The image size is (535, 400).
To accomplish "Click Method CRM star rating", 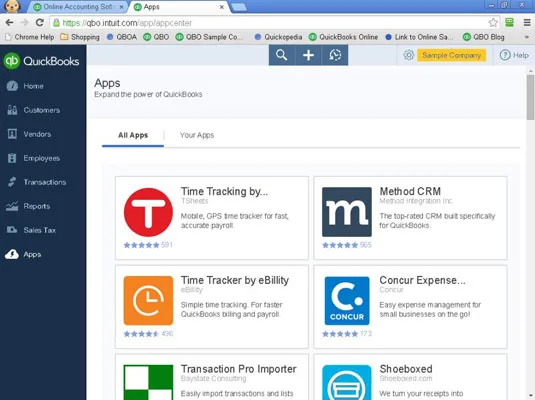I will [340, 245].
